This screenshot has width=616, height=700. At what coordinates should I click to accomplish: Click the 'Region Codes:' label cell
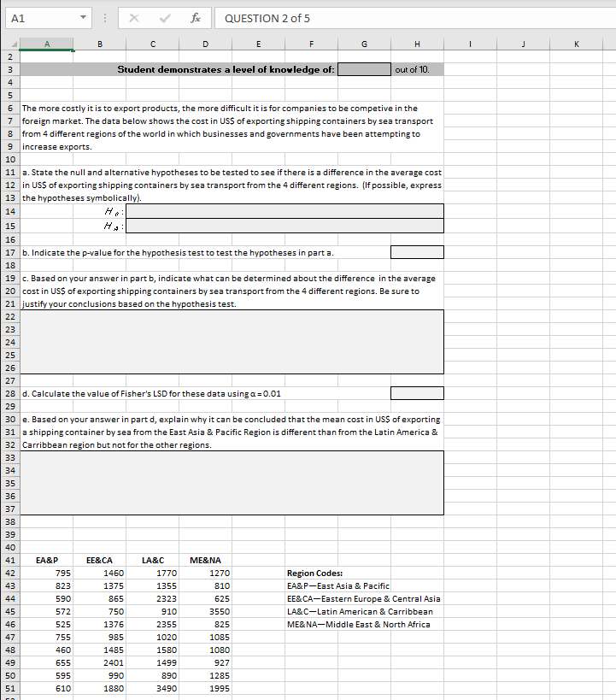[314, 574]
